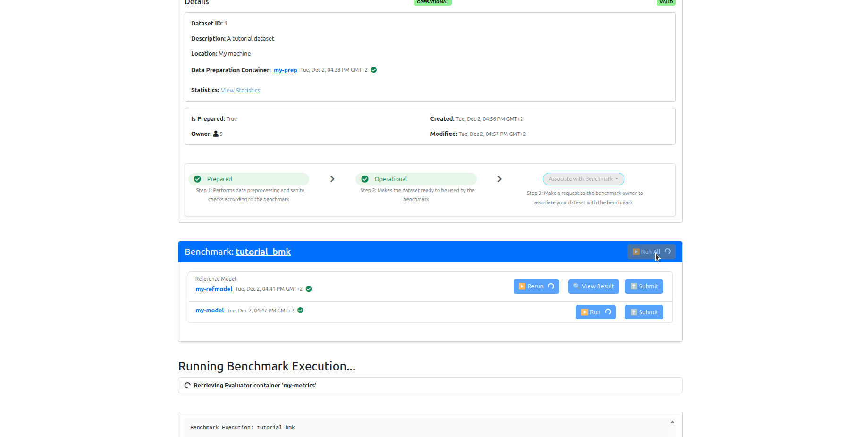Viewport: 868px width, 437px height.
Task: Click the green check icon on the Prepared step
Action: tap(197, 179)
